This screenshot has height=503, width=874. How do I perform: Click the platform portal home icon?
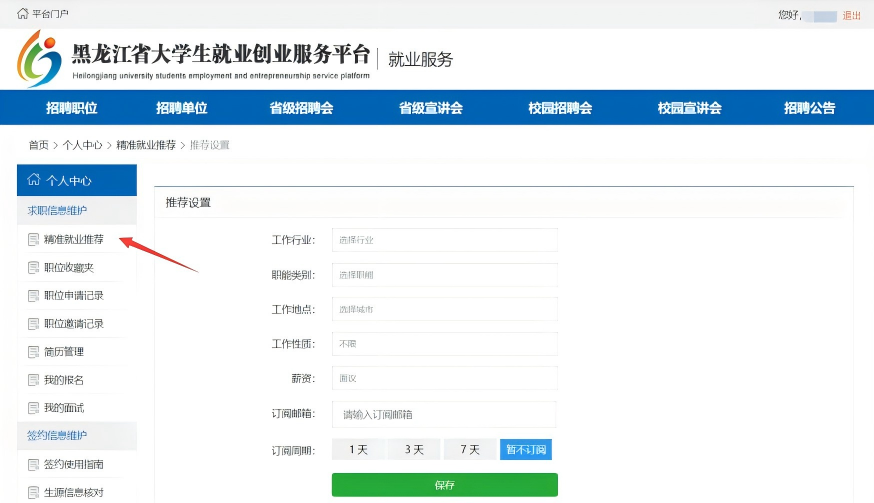click(x=23, y=15)
